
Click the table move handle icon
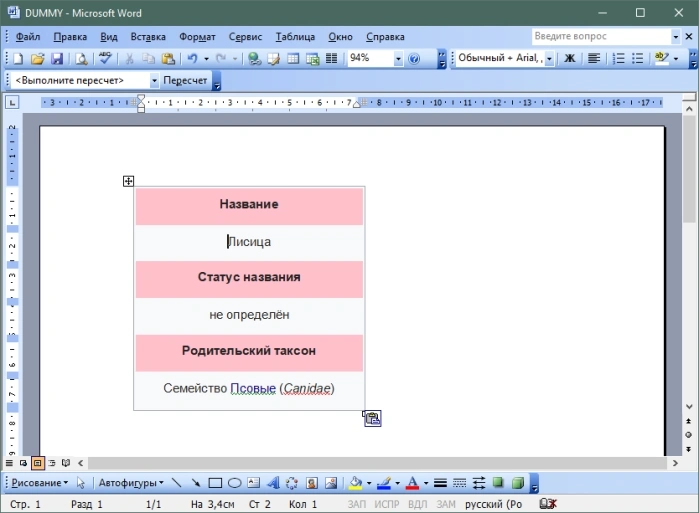128,181
